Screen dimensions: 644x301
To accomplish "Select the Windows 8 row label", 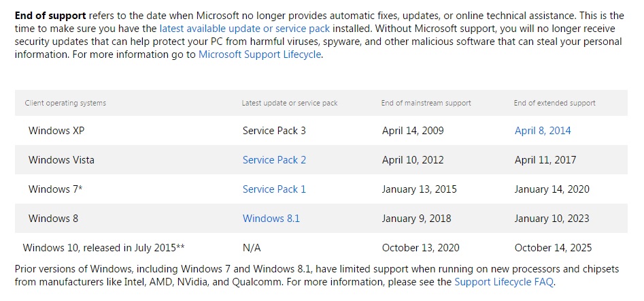I will coord(53,219).
